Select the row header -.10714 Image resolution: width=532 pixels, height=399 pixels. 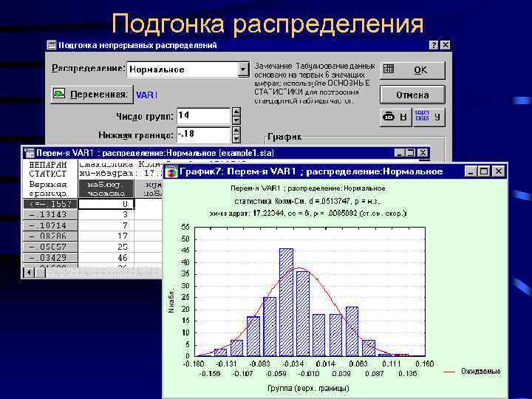click(x=50, y=225)
